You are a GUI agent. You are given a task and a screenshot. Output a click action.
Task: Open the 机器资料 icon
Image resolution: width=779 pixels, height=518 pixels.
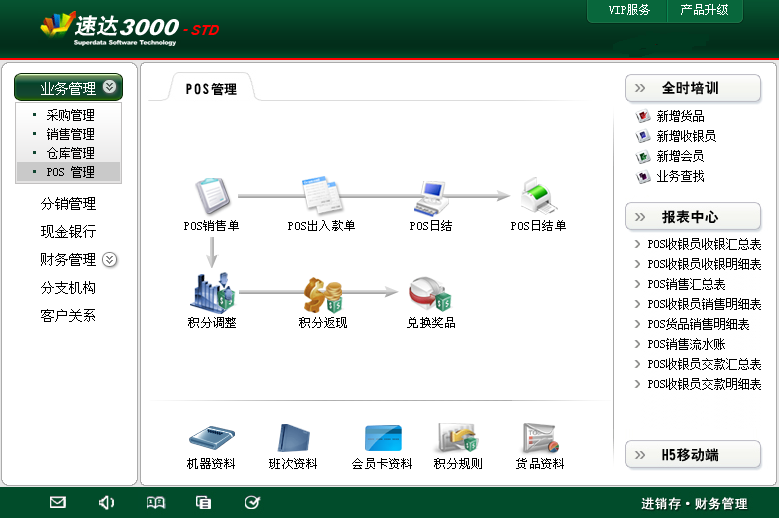point(212,438)
